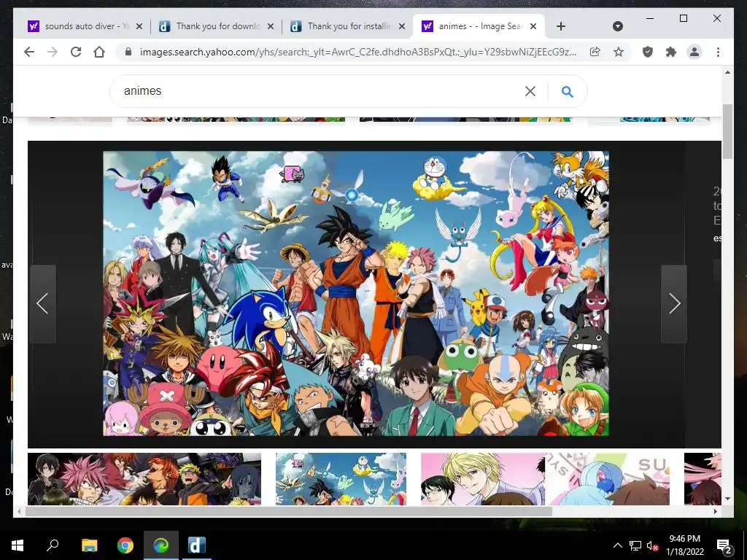
Task: Open the tab search dropdown
Action: [x=617, y=26]
